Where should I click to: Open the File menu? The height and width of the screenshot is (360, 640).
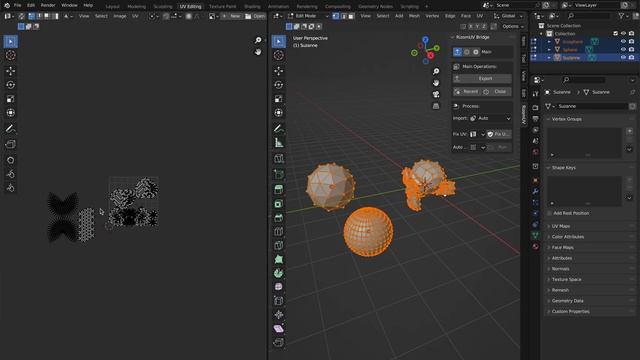click(18, 5)
